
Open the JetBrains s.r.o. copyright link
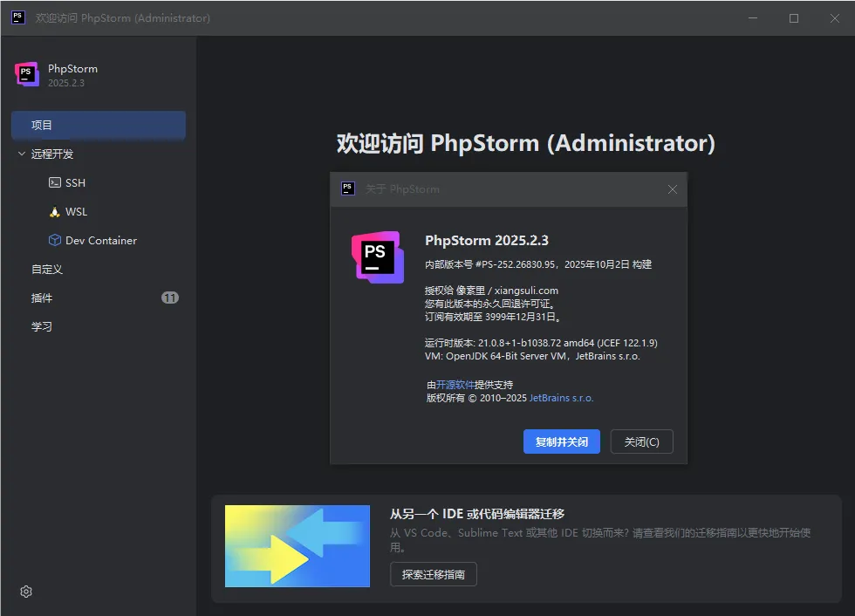561,398
